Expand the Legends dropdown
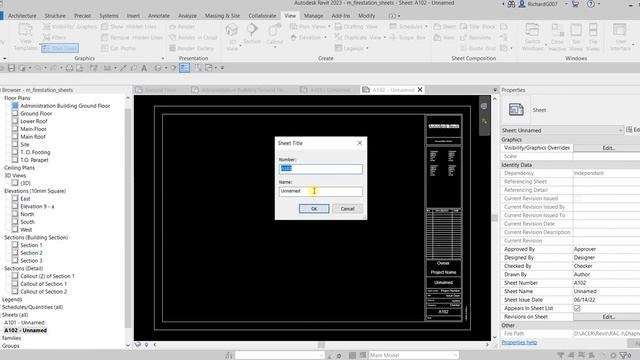Viewport: 640px width, 360px height. coord(367,48)
